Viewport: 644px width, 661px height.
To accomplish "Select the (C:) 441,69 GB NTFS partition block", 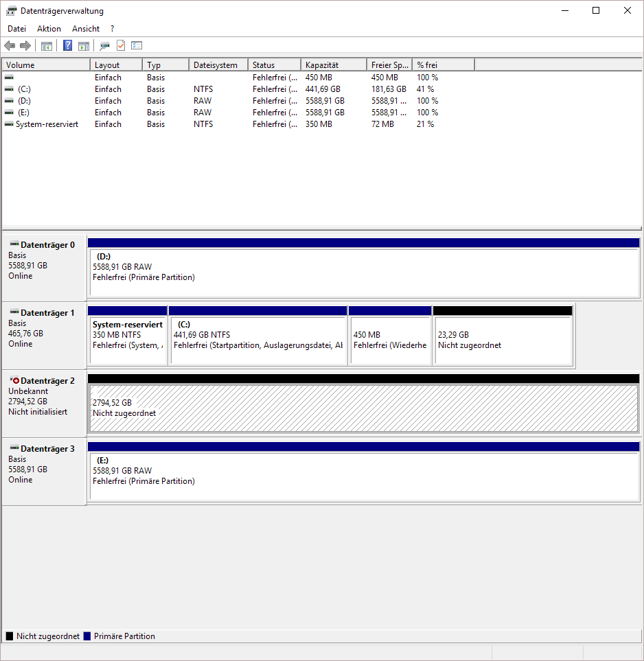I will coord(257,340).
